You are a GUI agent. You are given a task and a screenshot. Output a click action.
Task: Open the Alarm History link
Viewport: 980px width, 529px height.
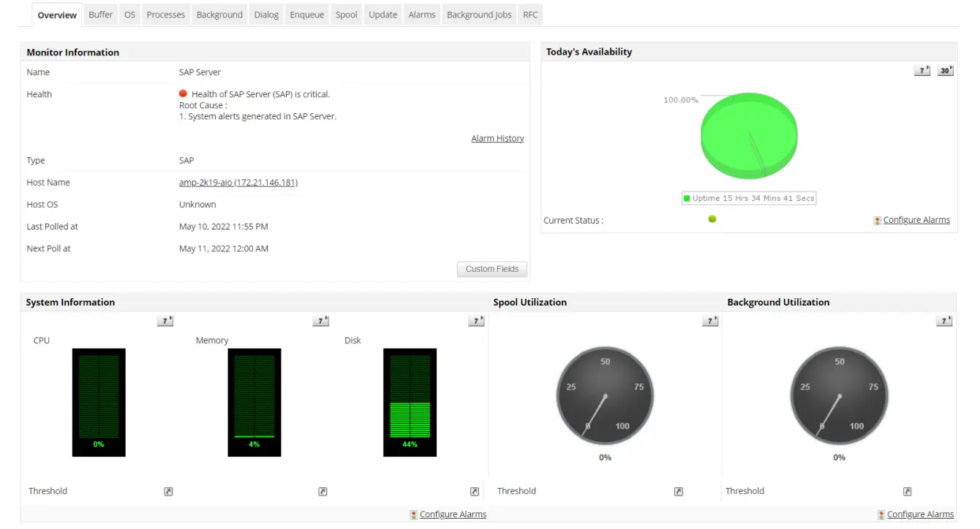[x=497, y=138]
